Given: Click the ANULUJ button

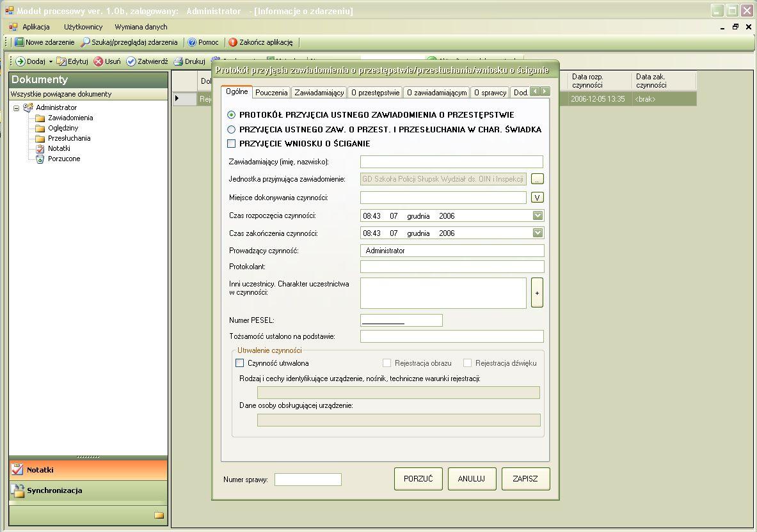Looking at the screenshot, I should pos(472,478).
